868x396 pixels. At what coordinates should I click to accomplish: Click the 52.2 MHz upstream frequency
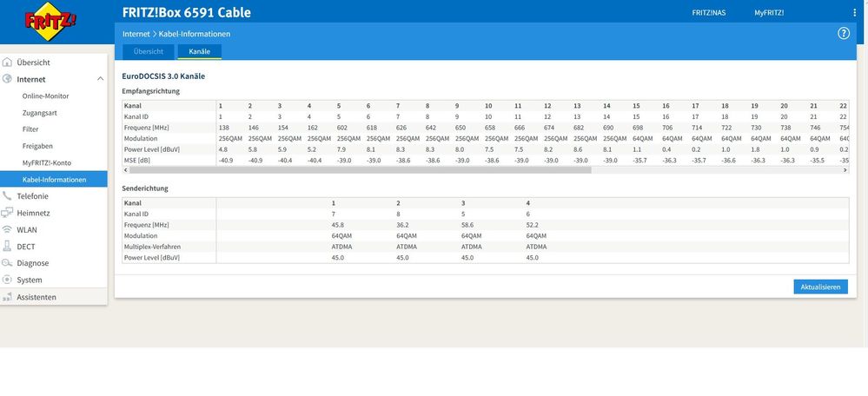(x=532, y=225)
